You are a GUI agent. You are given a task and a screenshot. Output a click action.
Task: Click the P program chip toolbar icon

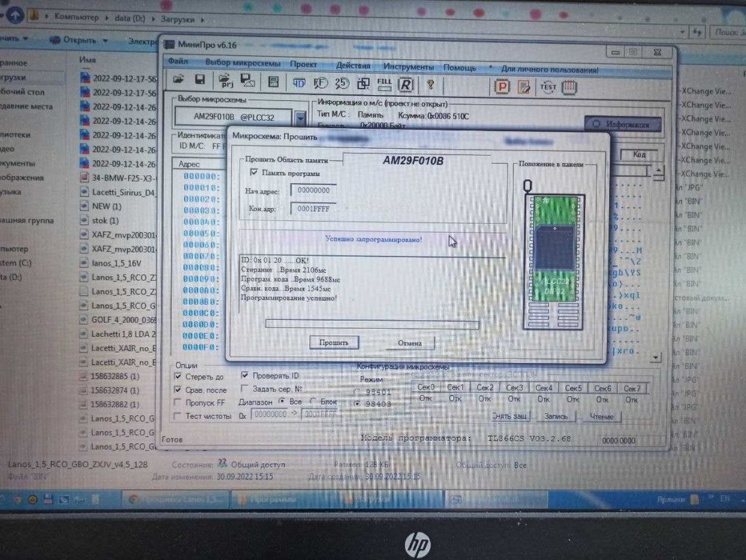[x=502, y=86]
